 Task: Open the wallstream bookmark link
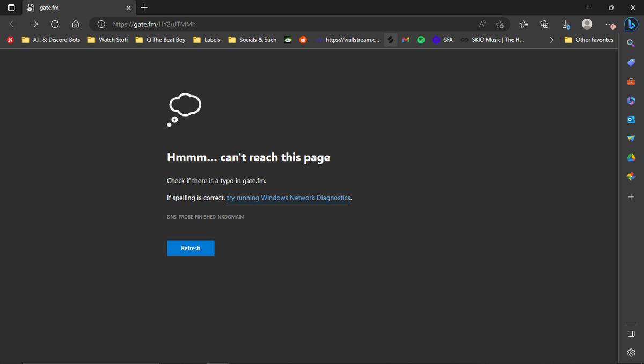point(347,40)
